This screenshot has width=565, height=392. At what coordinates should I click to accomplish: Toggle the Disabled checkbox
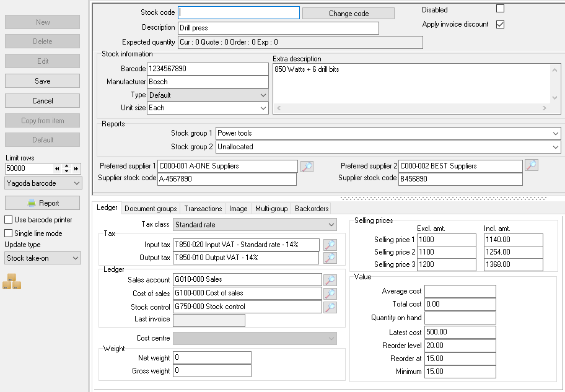[500, 9]
